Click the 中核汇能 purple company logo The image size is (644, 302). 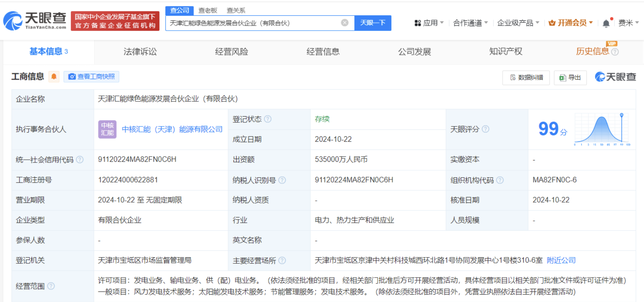[x=107, y=129]
